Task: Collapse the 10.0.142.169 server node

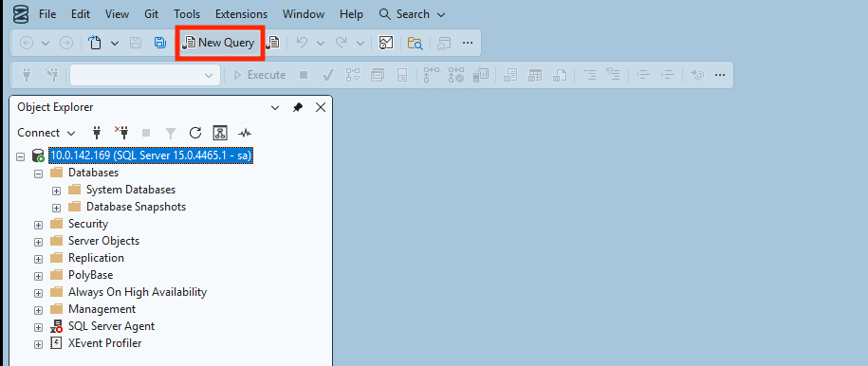Action: [21, 156]
